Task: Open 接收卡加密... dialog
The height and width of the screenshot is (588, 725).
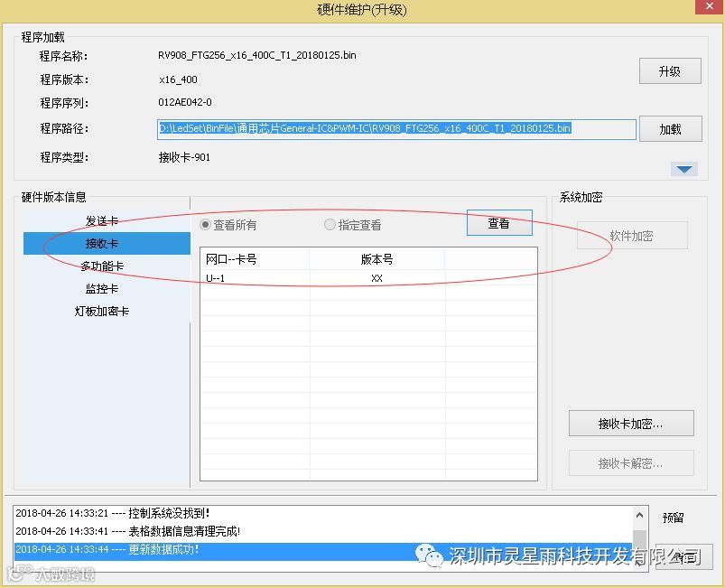Action: tap(631, 424)
